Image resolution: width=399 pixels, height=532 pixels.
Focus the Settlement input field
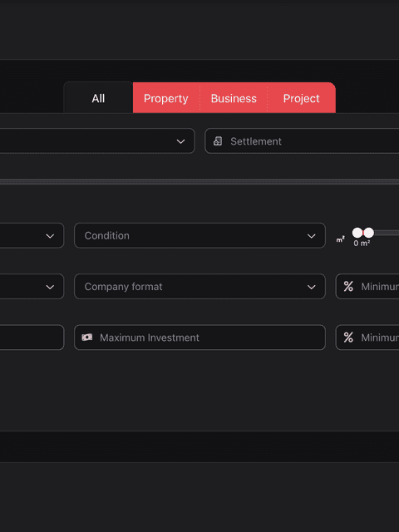[302, 140]
